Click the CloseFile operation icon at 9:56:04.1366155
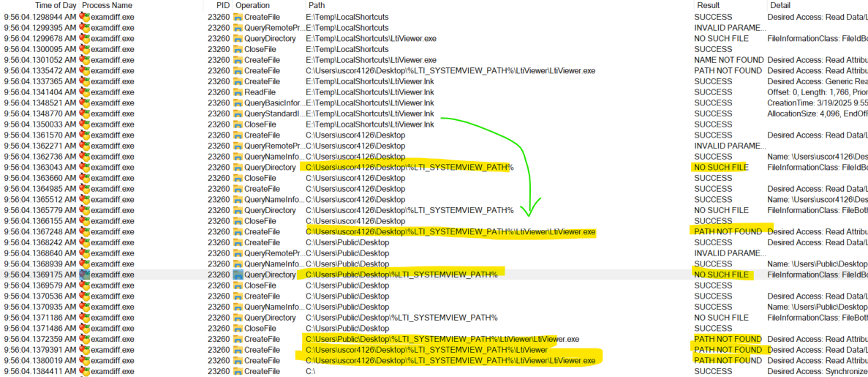 [x=238, y=221]
